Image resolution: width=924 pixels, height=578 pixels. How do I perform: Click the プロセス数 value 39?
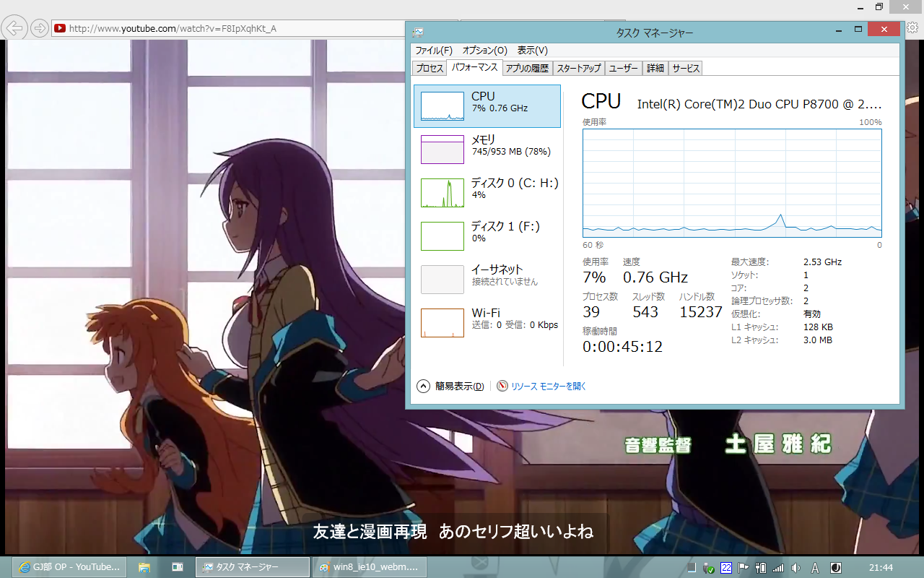pyautogui.click(x=591, y=312)
